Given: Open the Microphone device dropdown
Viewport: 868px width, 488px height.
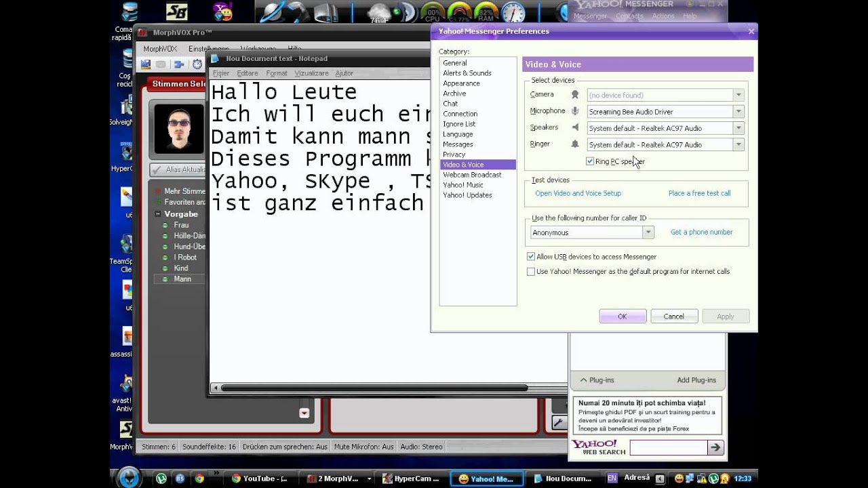Looking at the screenshot, I should (x=738, y=111).
